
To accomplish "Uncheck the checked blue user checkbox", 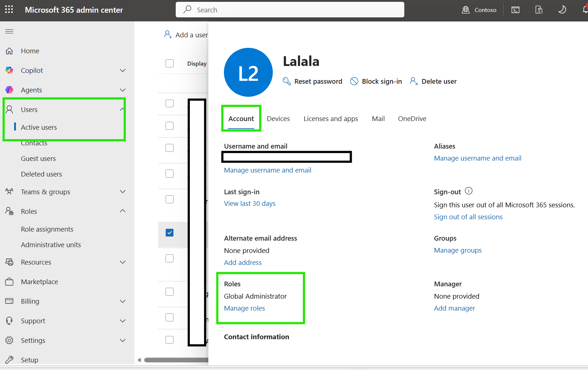I will point(170,233).
